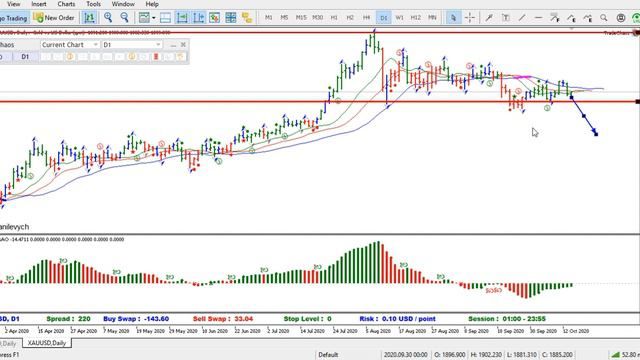Open the Help menu

[x=152, y=4]
